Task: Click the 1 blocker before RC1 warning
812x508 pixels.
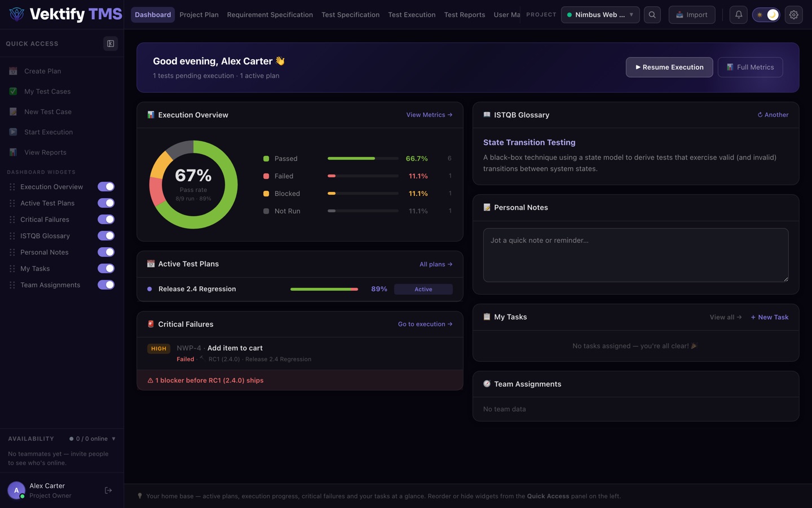Action: point(300,380)
